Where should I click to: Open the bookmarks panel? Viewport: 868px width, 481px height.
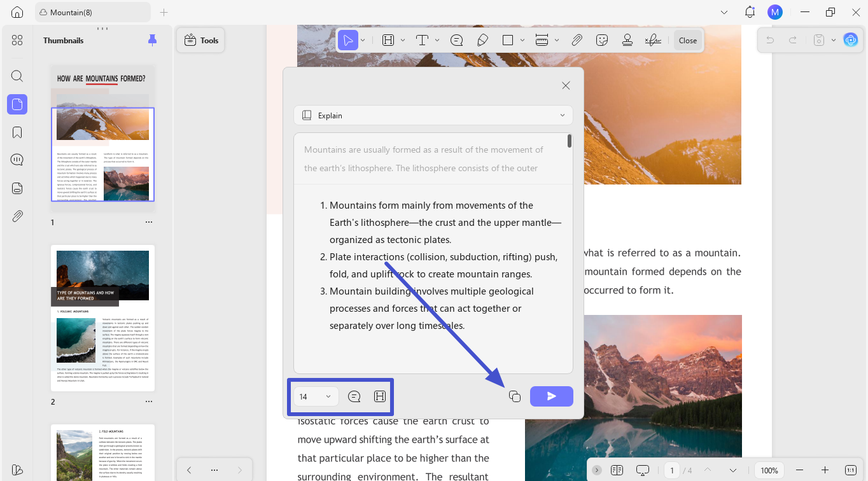point(17,132)
